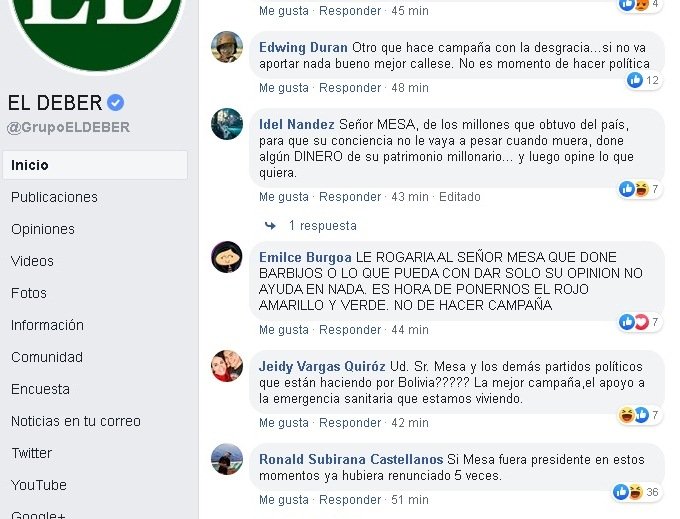
Task: Open Emilce Burgoa's cartoon avatar
Action: click(227, 257)
